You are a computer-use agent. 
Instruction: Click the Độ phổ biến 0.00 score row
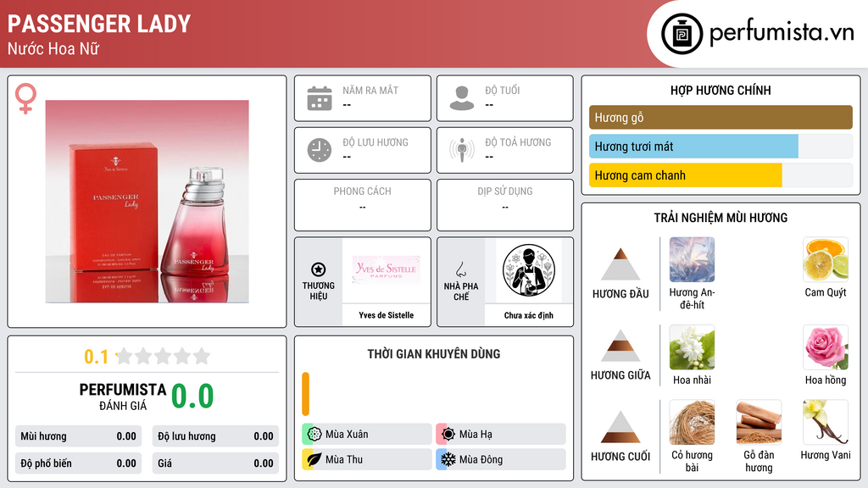78,463
